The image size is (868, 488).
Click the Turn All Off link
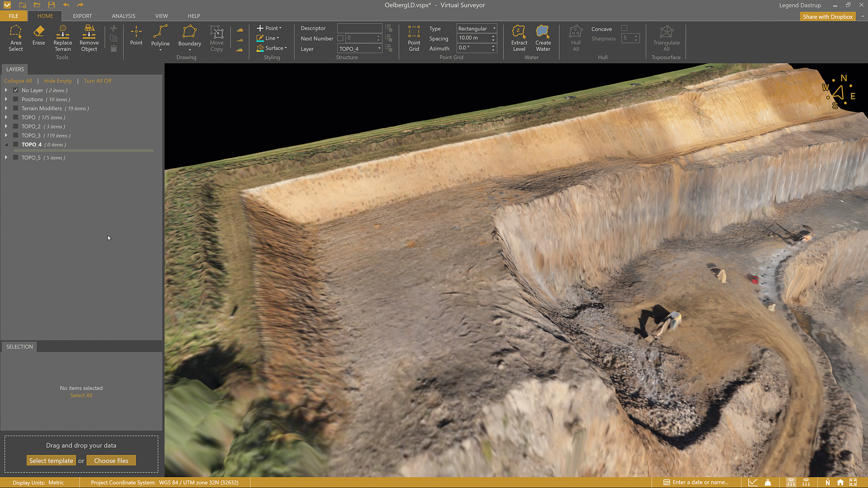(x=97, y=81)
